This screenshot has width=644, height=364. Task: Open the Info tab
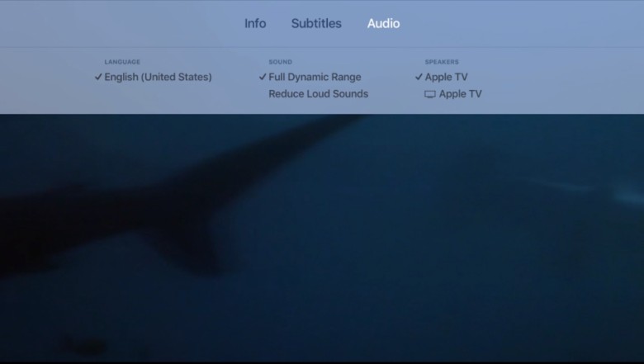pos(255,23)
